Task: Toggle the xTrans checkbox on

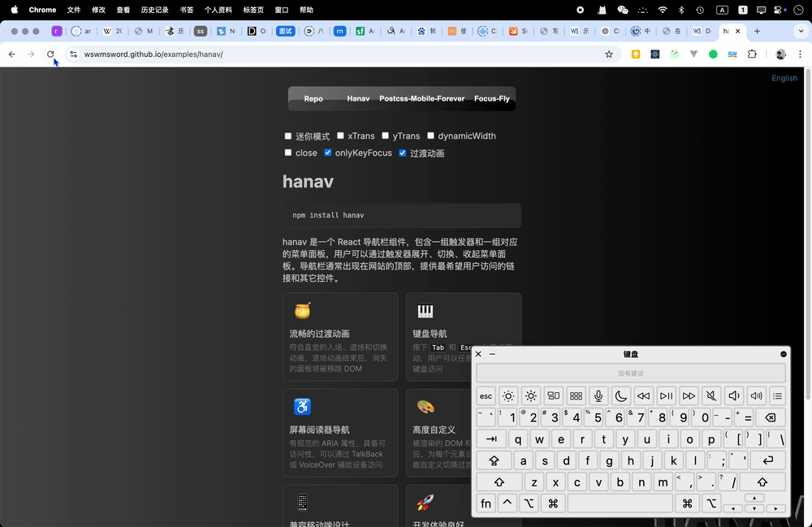Action: pos(340,136)
